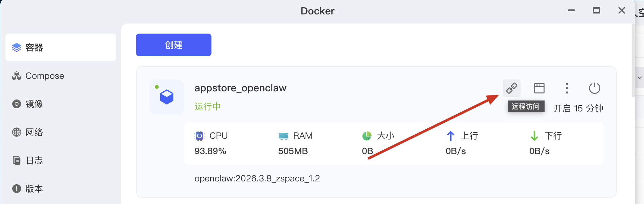This screenshot has height=204, width=644.
Task: Click the remote access link icon
Action: [x=511, y=88]
